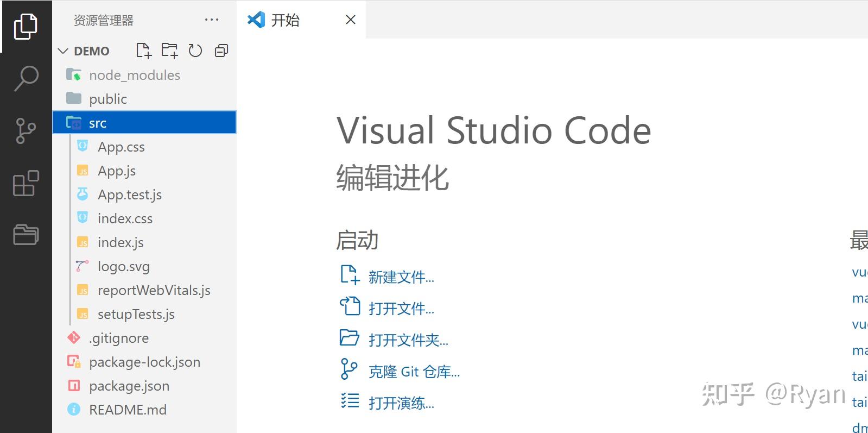
Task: Open App.test.js file
Action: coord(144,194)
